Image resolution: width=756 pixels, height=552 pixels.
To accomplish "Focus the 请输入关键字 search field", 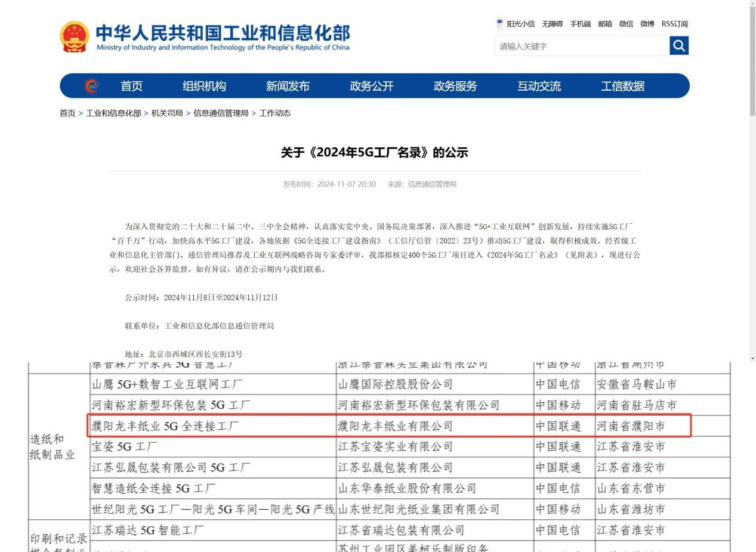I will [x=582, y=46].
